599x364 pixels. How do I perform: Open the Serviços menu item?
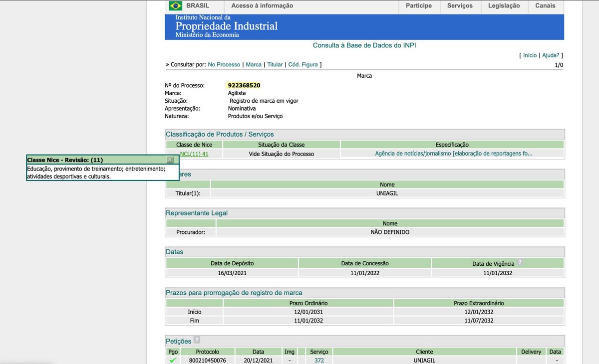[x=460, y=6]
